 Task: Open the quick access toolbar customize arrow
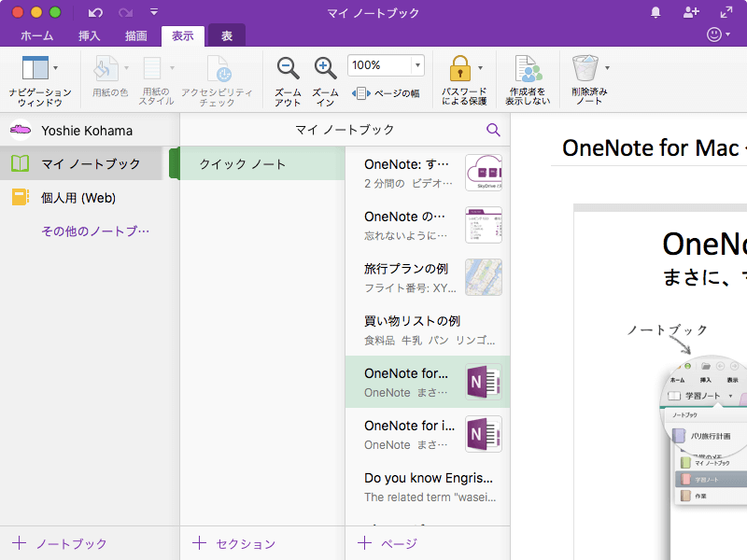(154, 12)
